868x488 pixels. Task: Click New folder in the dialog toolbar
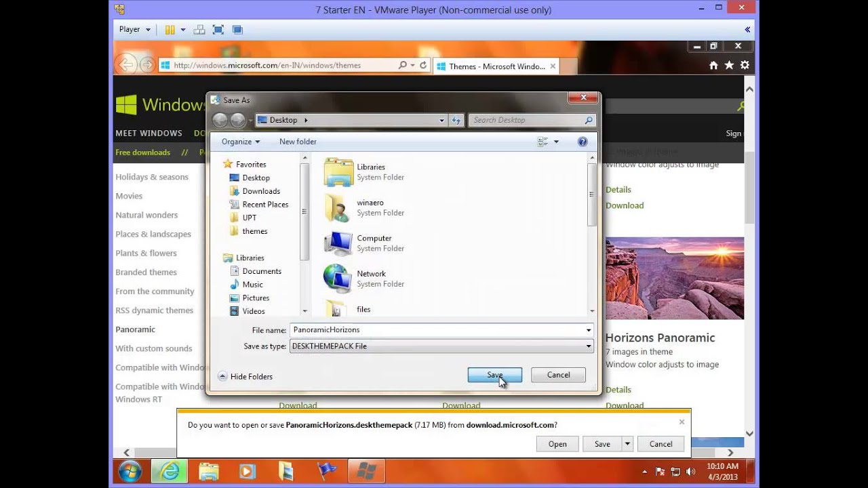point(298,142)
